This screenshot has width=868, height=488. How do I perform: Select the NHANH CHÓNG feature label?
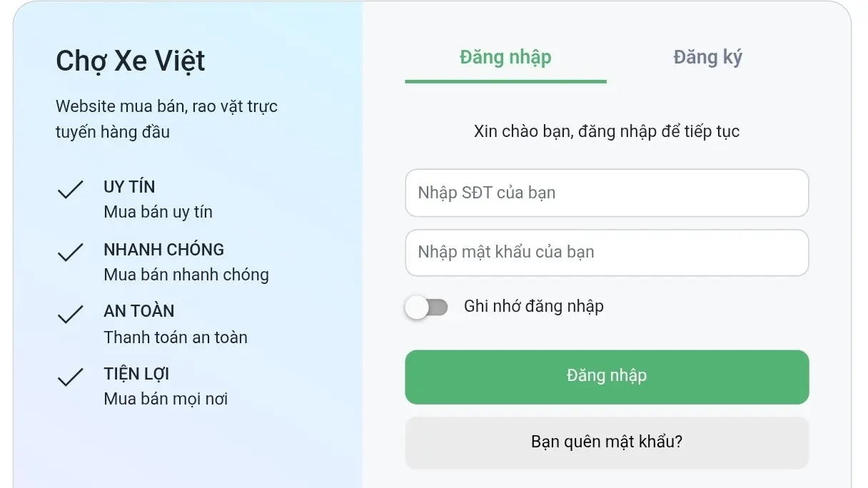(163, 249)
